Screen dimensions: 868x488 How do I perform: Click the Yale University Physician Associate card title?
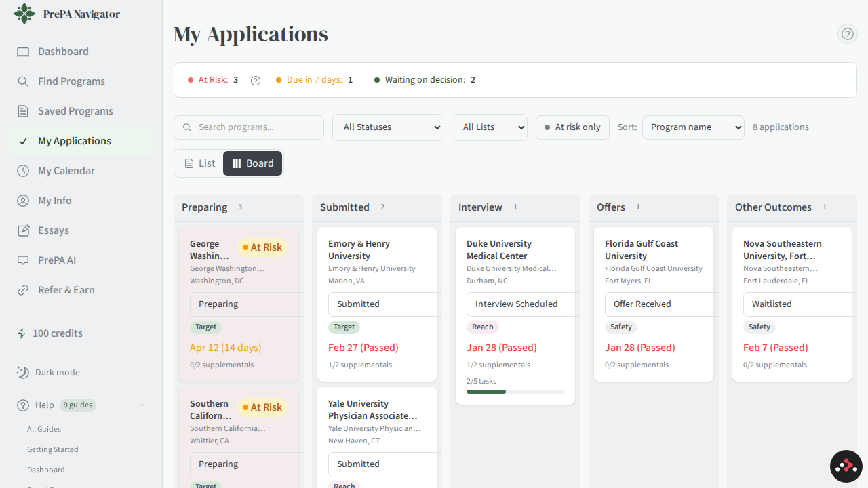pyautogui.click(x=373, y=410)
